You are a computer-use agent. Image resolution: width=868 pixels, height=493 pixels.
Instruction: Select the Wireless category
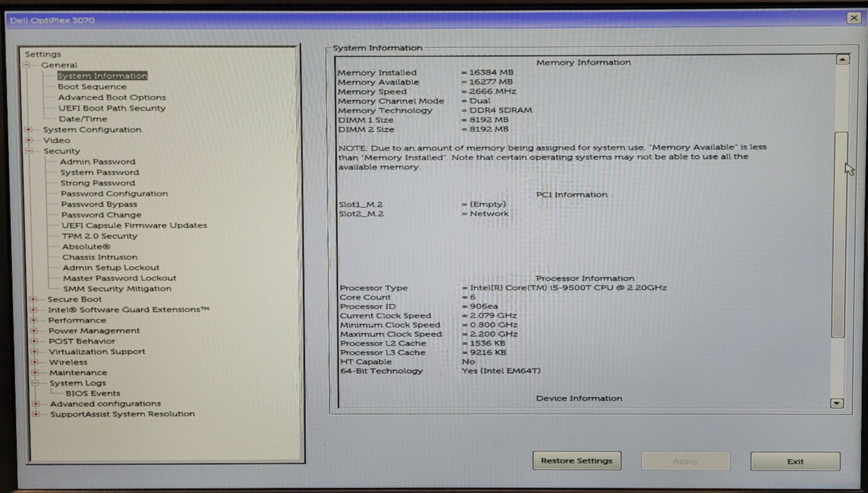69,362
